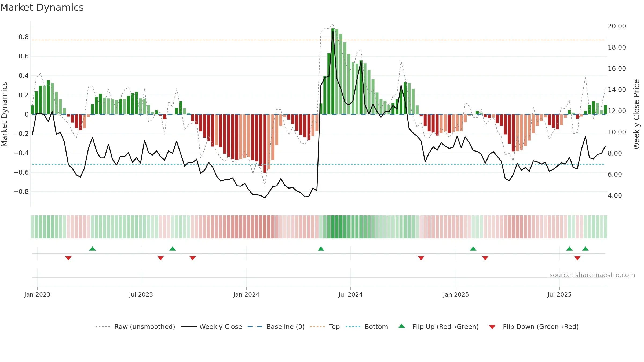Click the source: sharemaestro.com text
Viewport: 644px width, 362px height.
[x=592, y=275]
